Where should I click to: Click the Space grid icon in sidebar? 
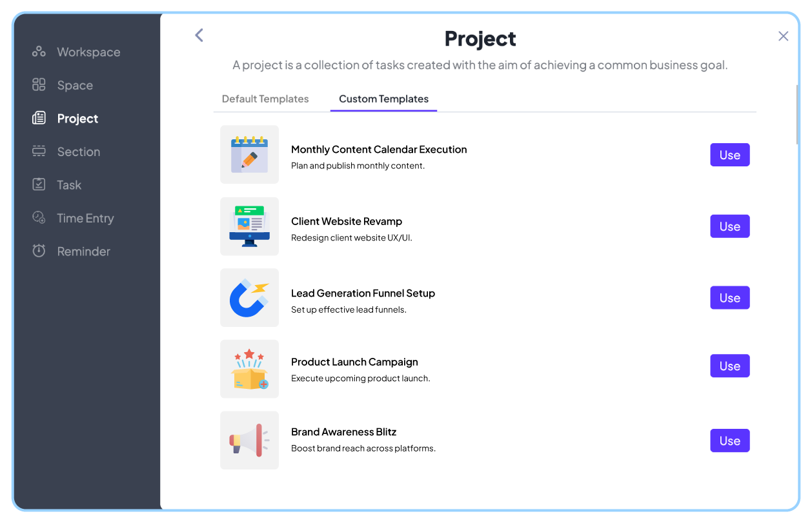coord(39,84)
